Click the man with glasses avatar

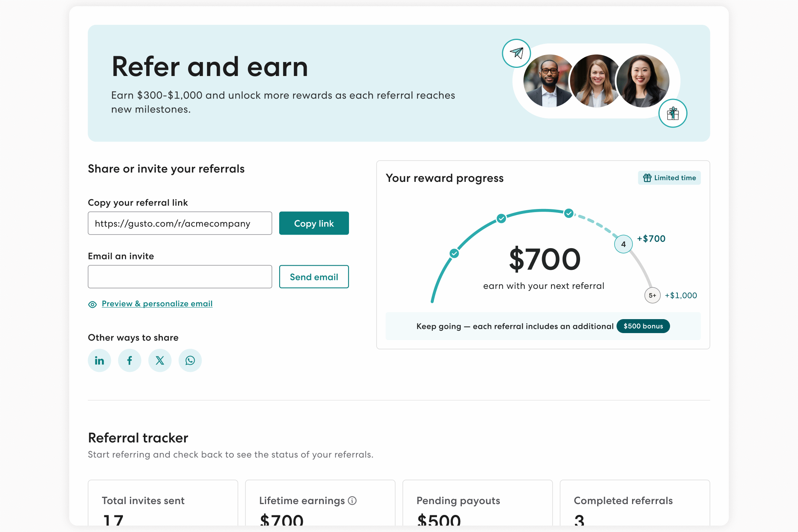click(548, 81)
